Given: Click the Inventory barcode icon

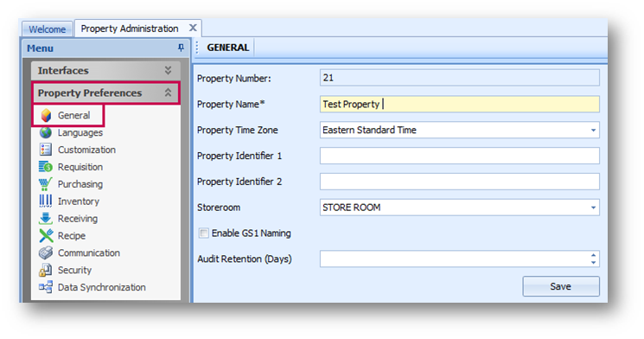Looking at the screenshot, I should (x=46, y=201).
